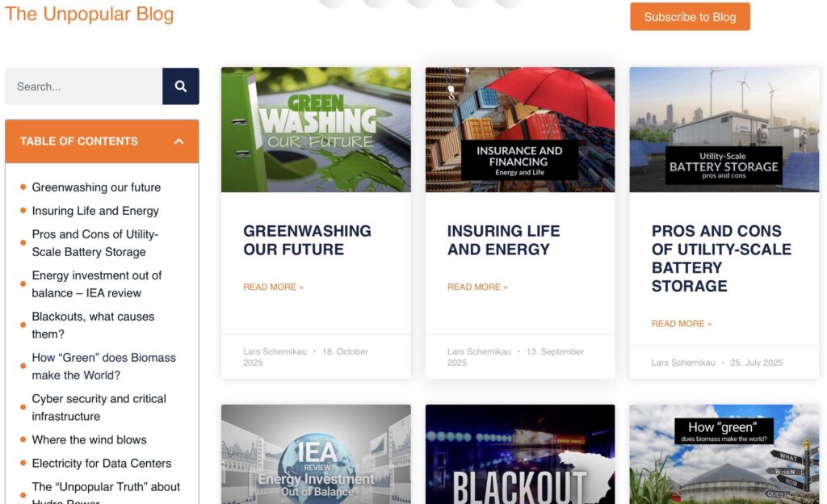Open The Unpopular Blog title link
Viewport: 827px width, 504px height.
[x=89, y=14]
